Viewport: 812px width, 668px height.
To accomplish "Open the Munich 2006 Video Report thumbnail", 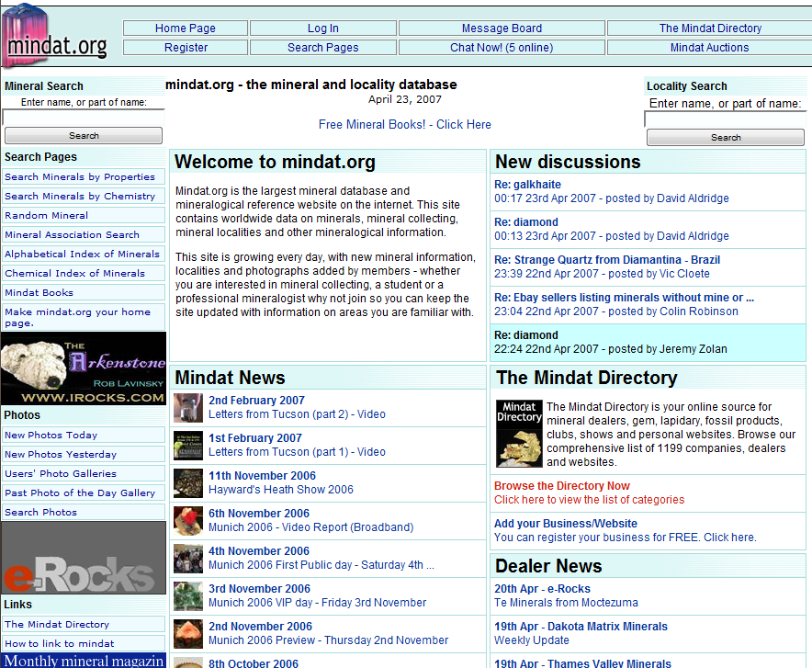I will [188, 520].
